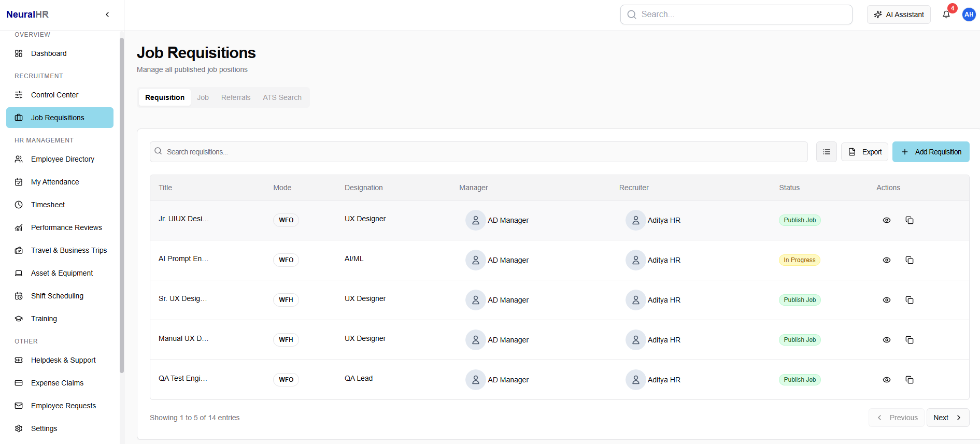Go to Next page of entries
The height and width of the screenshot is (444, 980).
(947, 418)
